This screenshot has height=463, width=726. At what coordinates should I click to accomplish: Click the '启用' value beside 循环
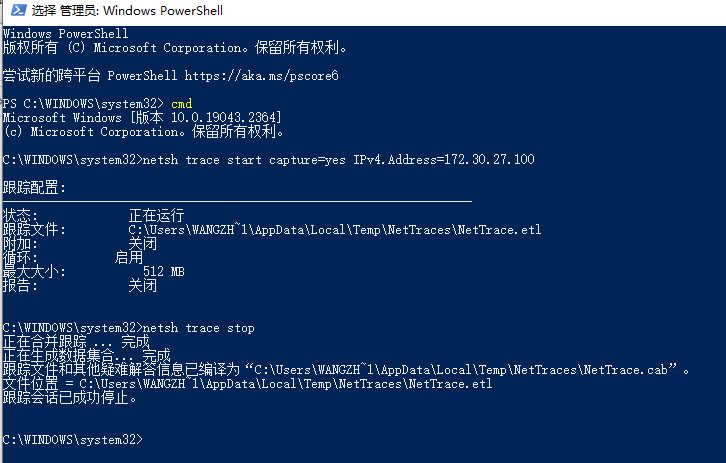coord(129,257)
